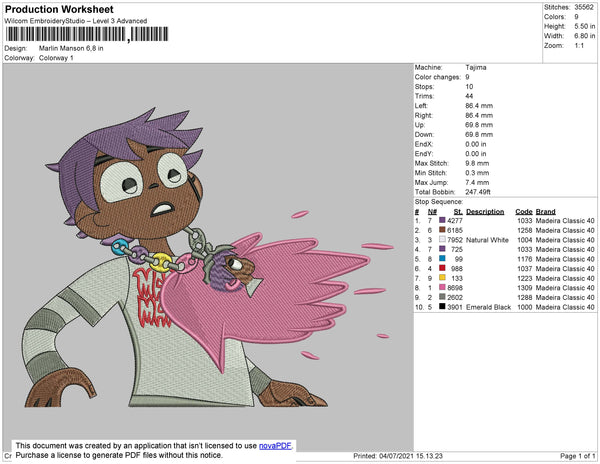Click 'Printed: 04/07/2021 15.13.23' footer text
The height and width of the screenshot is (464, 600).
click(398, 456)
